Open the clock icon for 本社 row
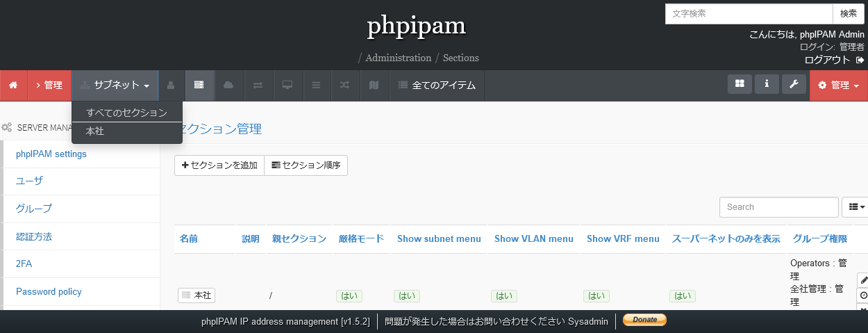 [863, 295]
